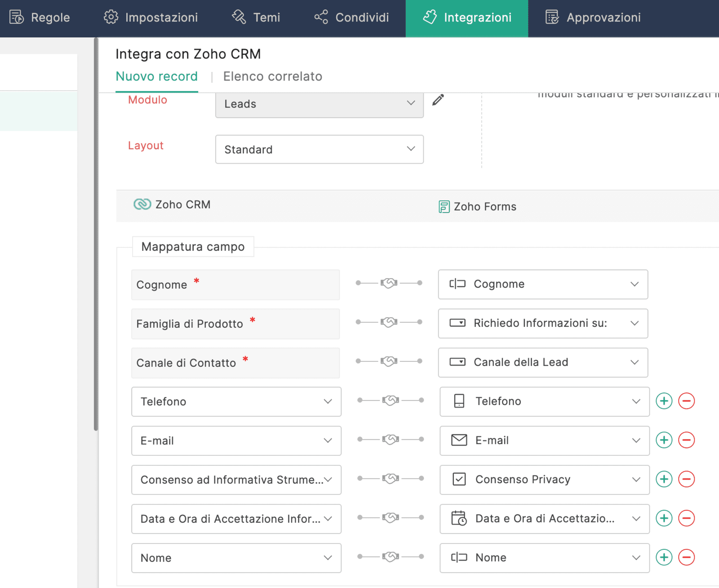Open the Richiedo Informazioni su dropdown
The height and width of the screenshot is (588, 719).
coord(543,323)
